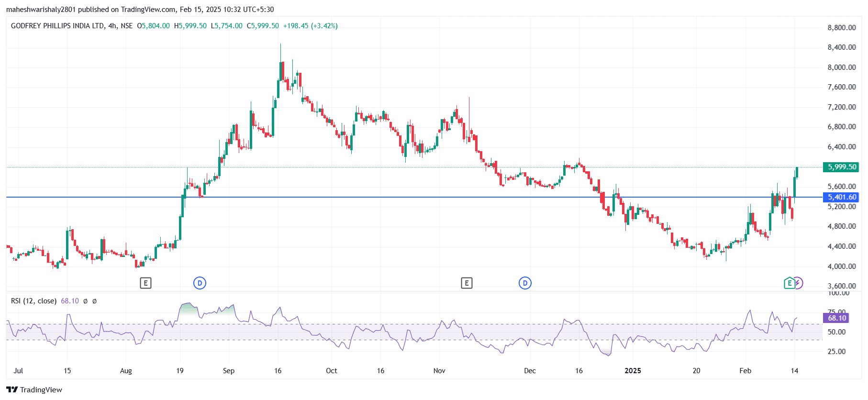868x400 pixels.
Task: Click the 4,000.00 price axis label
Action: pyautogui.click(x=842, y=267)
